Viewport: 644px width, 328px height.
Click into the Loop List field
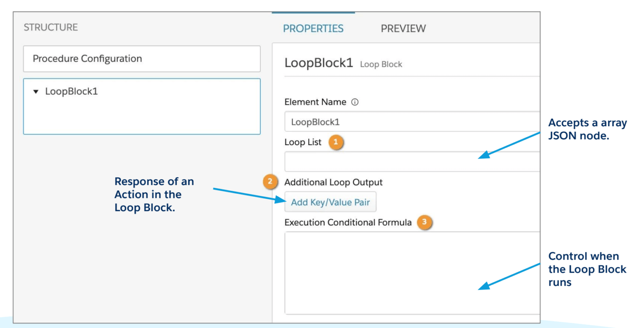pyautogui.click(x=411, y=162)
